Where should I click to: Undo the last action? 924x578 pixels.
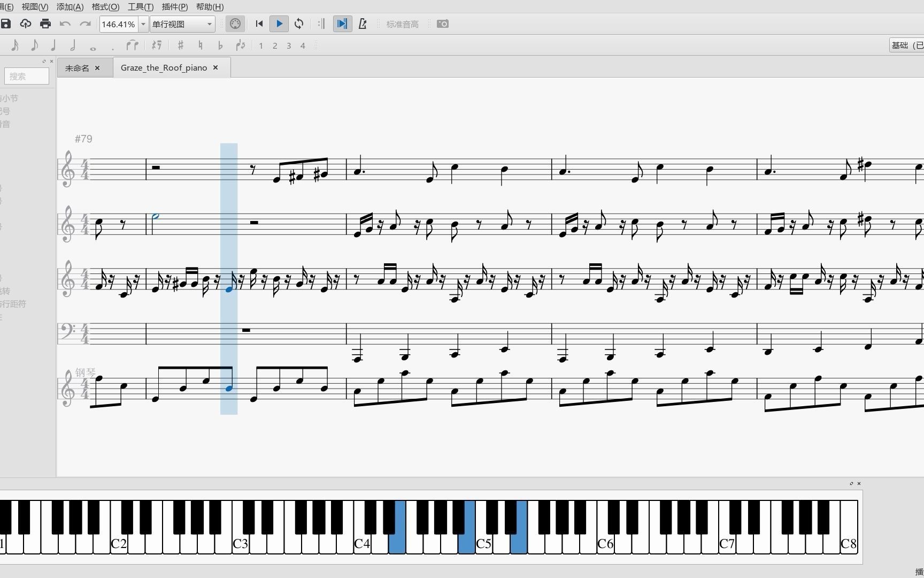click(x=65, y=24)
